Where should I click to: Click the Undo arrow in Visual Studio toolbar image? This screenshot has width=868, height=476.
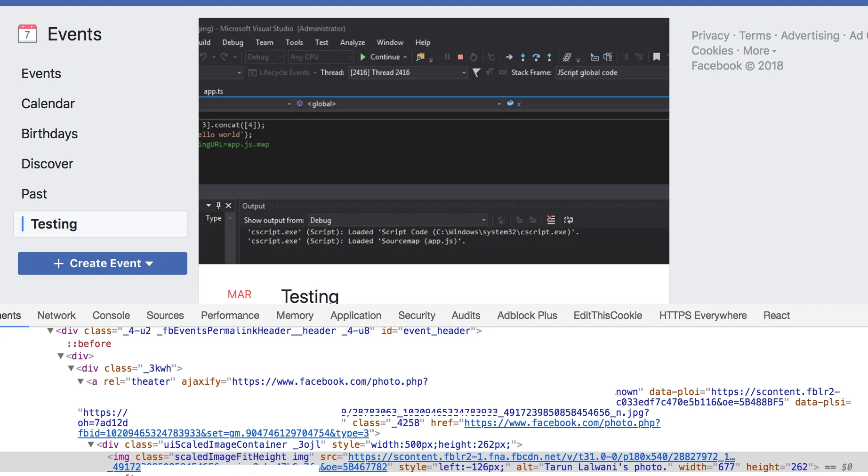[x=203, y=57]
